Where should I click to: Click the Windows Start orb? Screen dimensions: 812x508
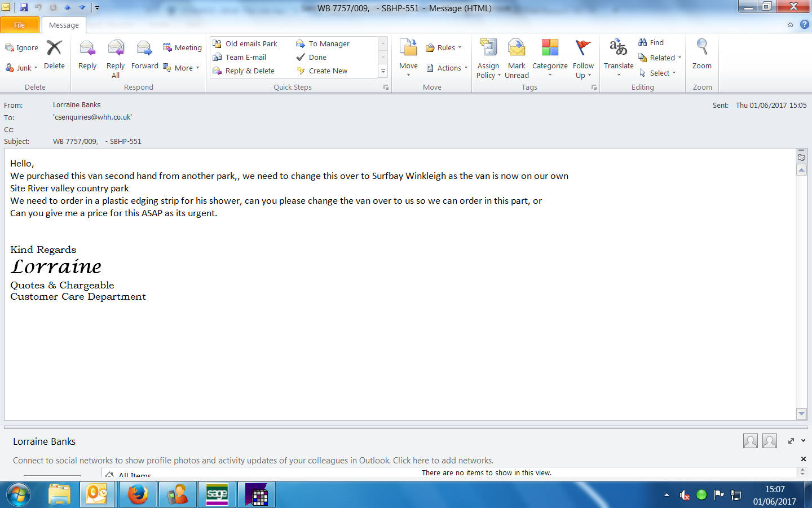click(x=19, y=495)
